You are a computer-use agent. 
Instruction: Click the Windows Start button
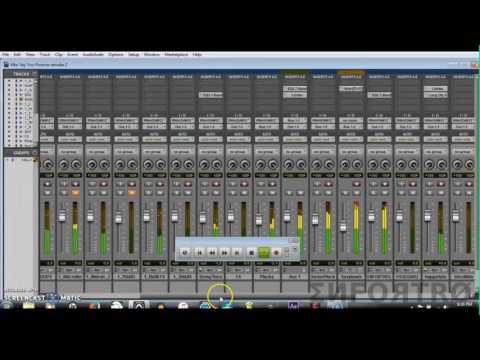tap(7, 305)
